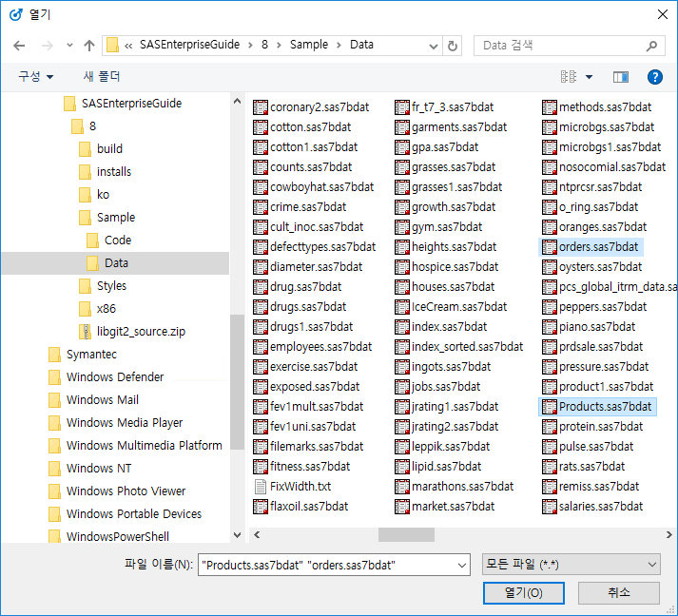Expand the file name history dropdown

[462, 565]
